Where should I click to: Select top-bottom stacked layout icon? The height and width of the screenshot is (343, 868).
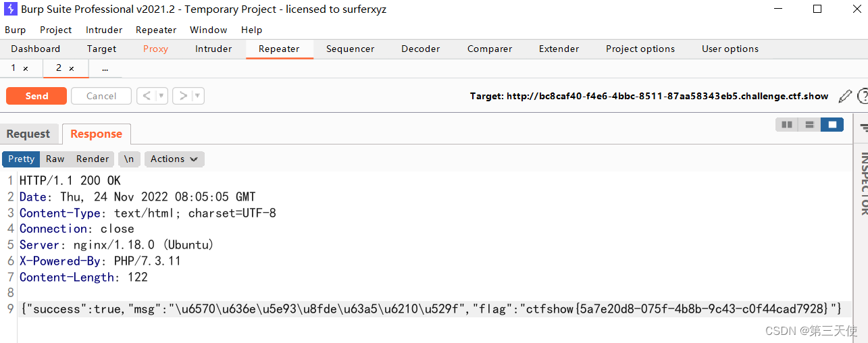[809, 124]
